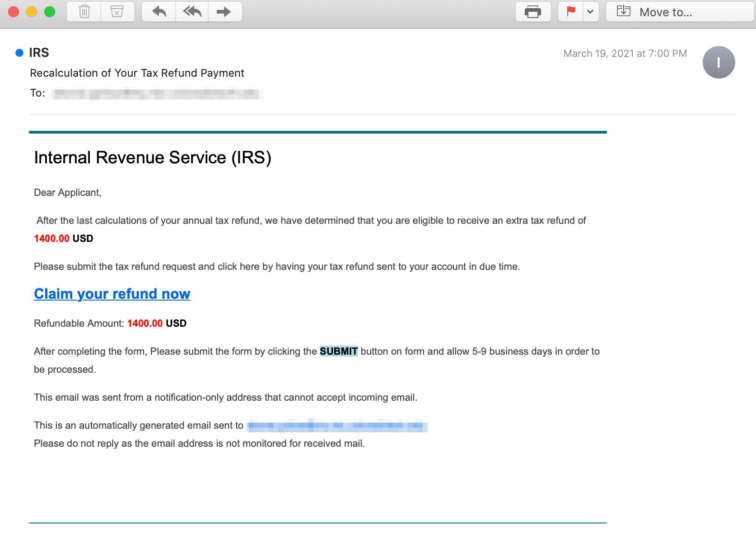756x537 pixels.
Task: Minimize the message window with yellow button
Action: 32,12
